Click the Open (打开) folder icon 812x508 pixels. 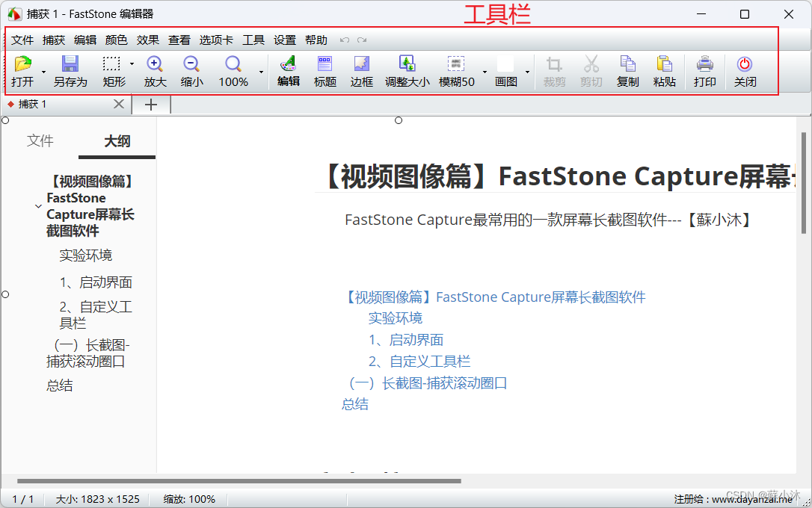pos(22,64)
